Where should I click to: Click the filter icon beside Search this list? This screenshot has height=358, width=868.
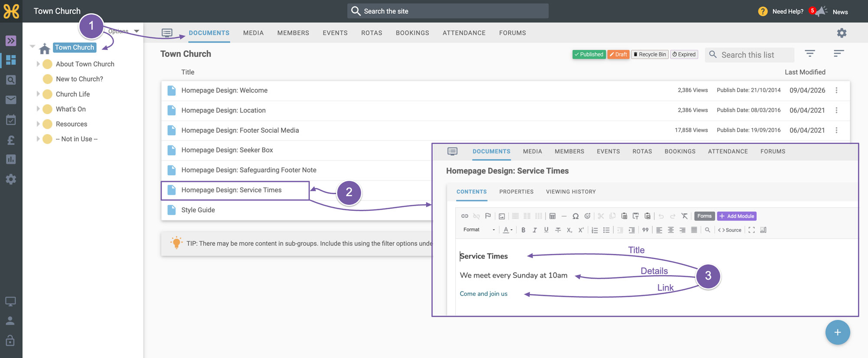click(x=810, y=53)
